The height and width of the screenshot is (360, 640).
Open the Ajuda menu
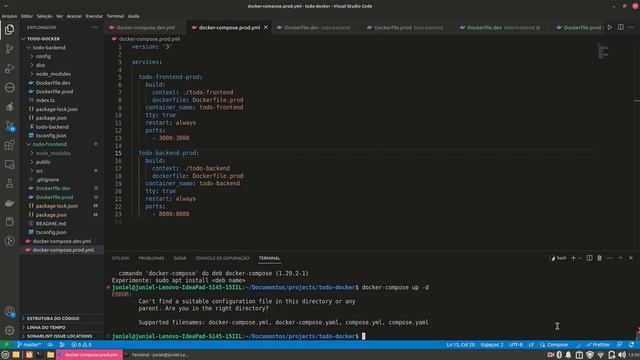click(133, 16)
